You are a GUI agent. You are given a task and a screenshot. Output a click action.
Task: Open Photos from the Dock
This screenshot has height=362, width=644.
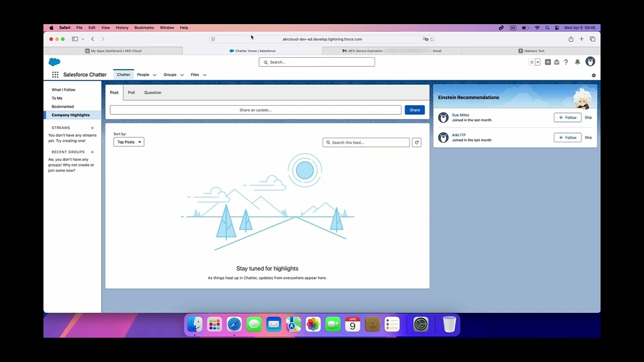[x=313, y=324]
